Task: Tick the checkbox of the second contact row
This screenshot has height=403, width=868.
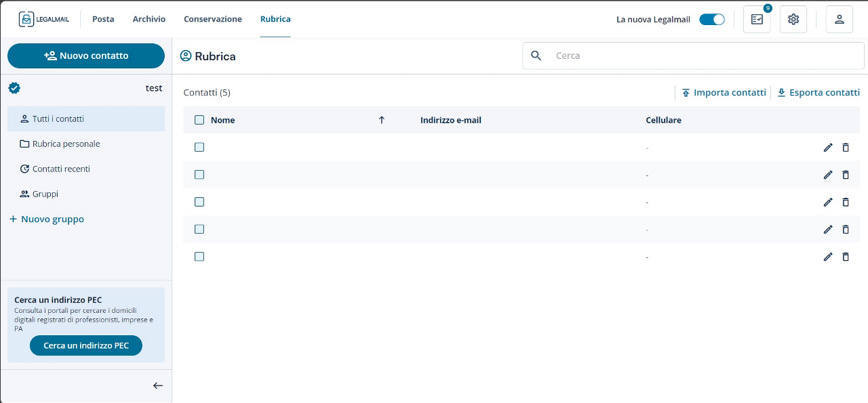Action: click(199, 175)
